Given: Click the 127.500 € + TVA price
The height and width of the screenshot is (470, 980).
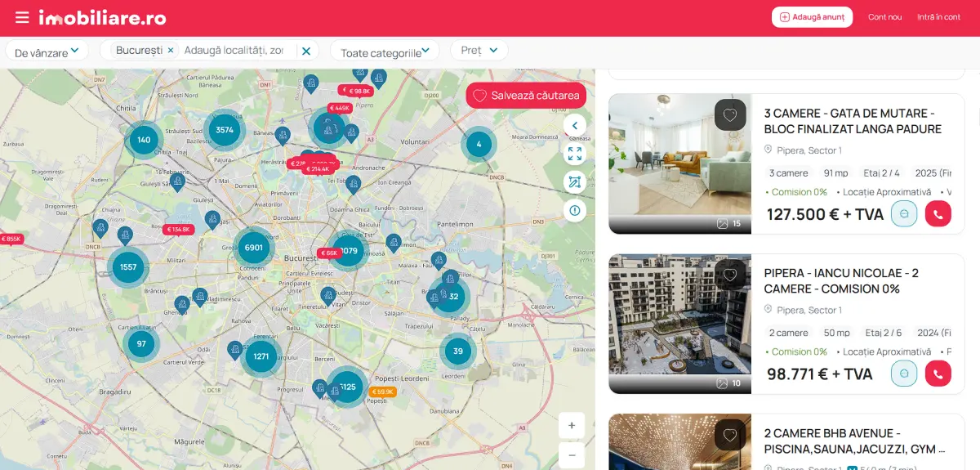Looking at the screenshot, I should coord(825,214).
